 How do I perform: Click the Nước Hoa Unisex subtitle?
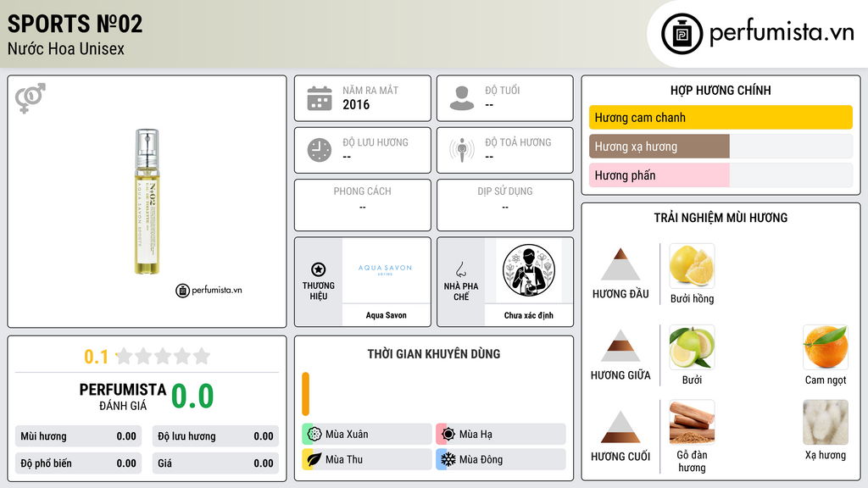coord(66,48)
